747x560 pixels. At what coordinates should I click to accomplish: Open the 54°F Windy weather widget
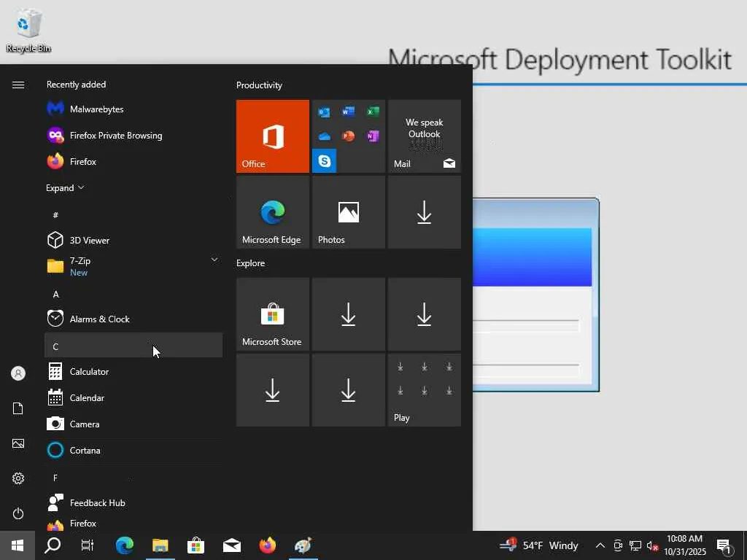pyautogui.click(x=539, y=545)
